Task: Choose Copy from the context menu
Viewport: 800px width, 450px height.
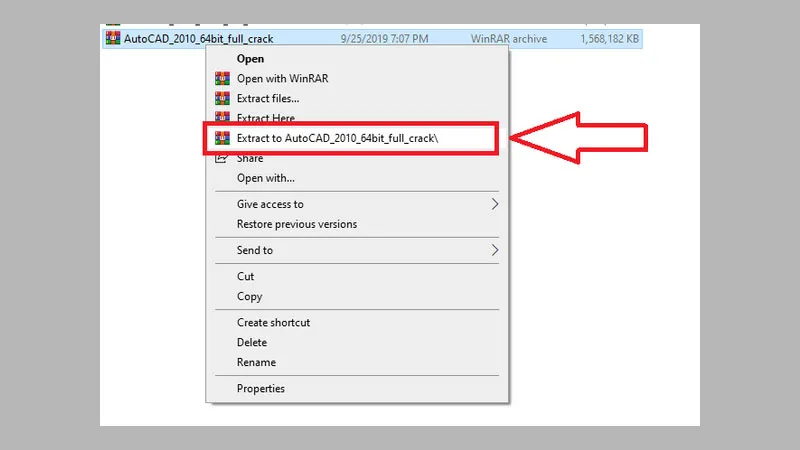Action: coord(249,296)
